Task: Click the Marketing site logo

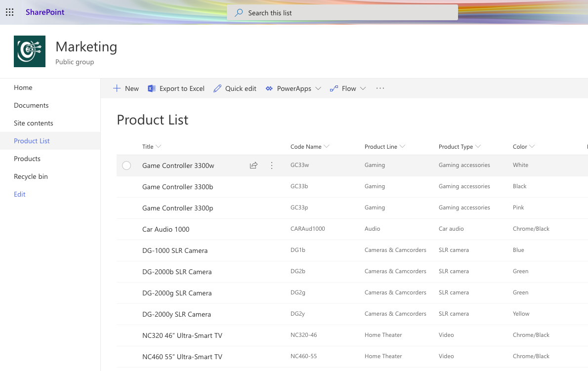Action: 30,51
